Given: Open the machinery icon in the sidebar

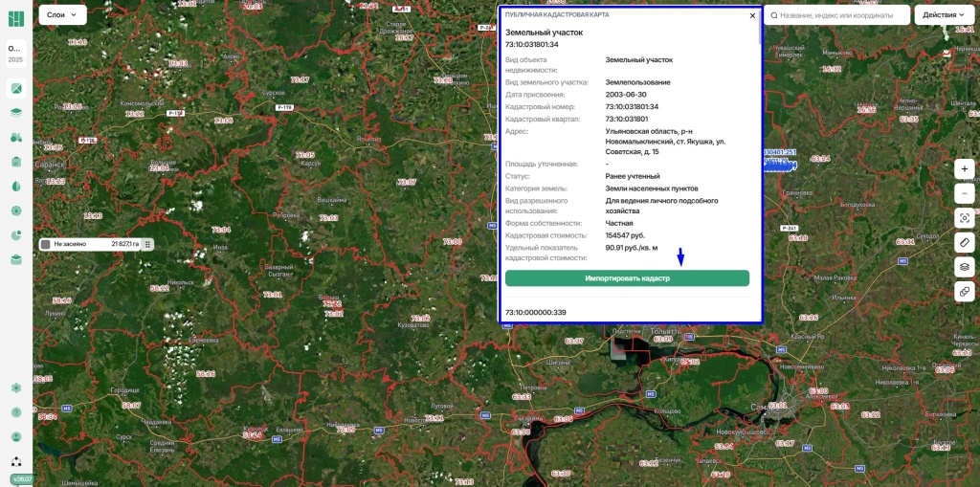Looking at the screenshot, I should click(16, 137).
